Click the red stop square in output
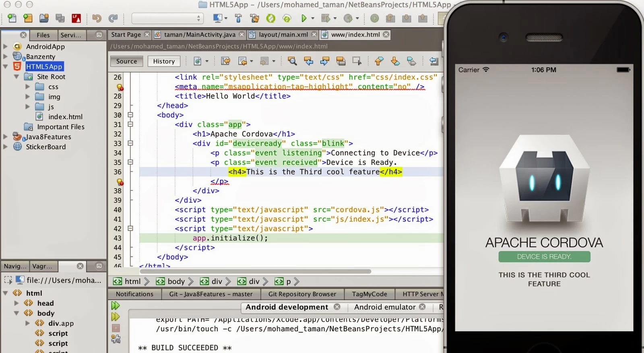This screenshot has height=353, width=644. 116,328
